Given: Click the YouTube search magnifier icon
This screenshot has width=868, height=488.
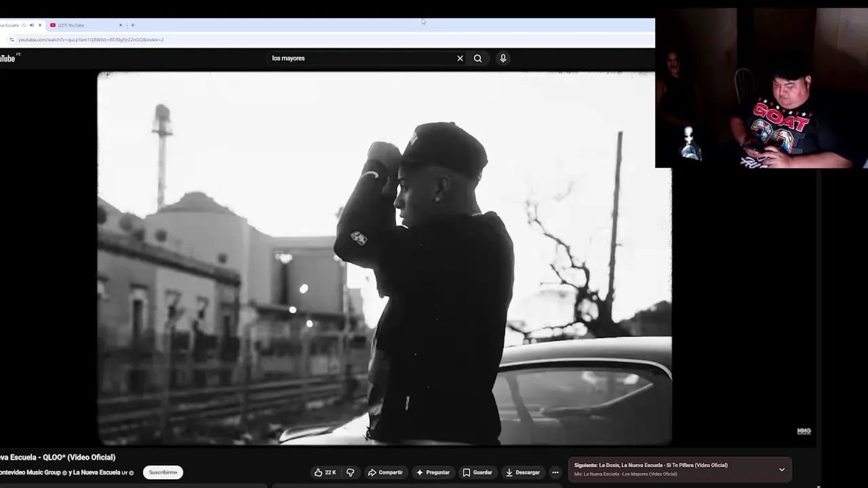Looking at the screenshot, I should [x=477, y=58].
